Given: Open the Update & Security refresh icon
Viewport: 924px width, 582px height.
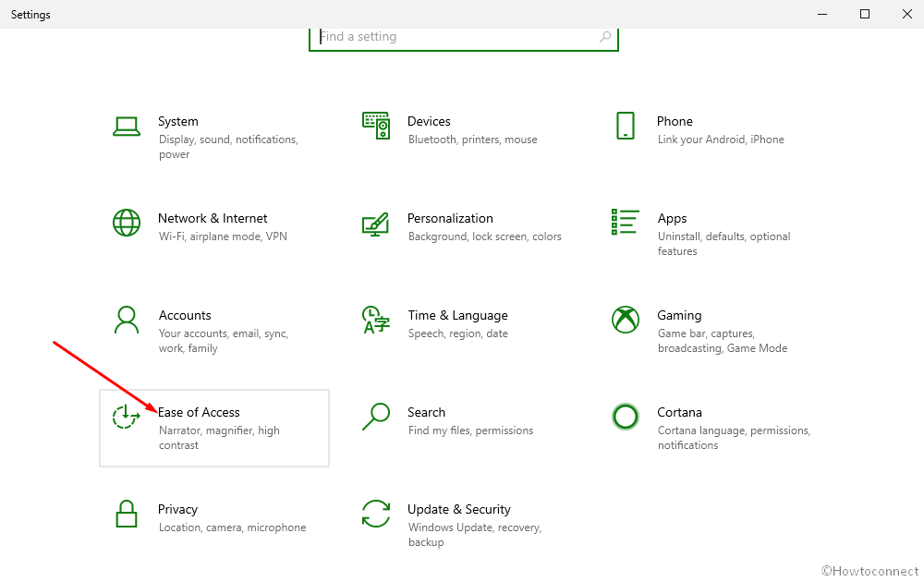Looking at the screenshot, I should click(376, 514).
